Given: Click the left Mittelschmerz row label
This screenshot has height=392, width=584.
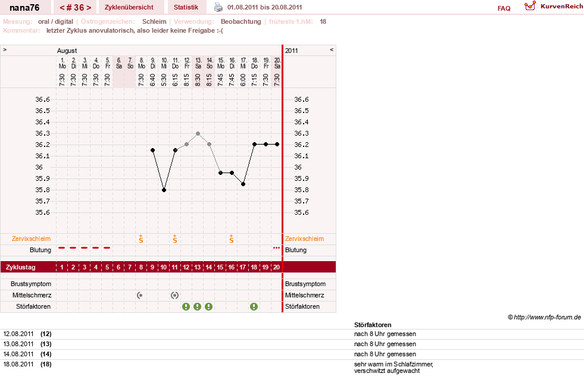Looking at the screenshot, I should tap(32, 295).
